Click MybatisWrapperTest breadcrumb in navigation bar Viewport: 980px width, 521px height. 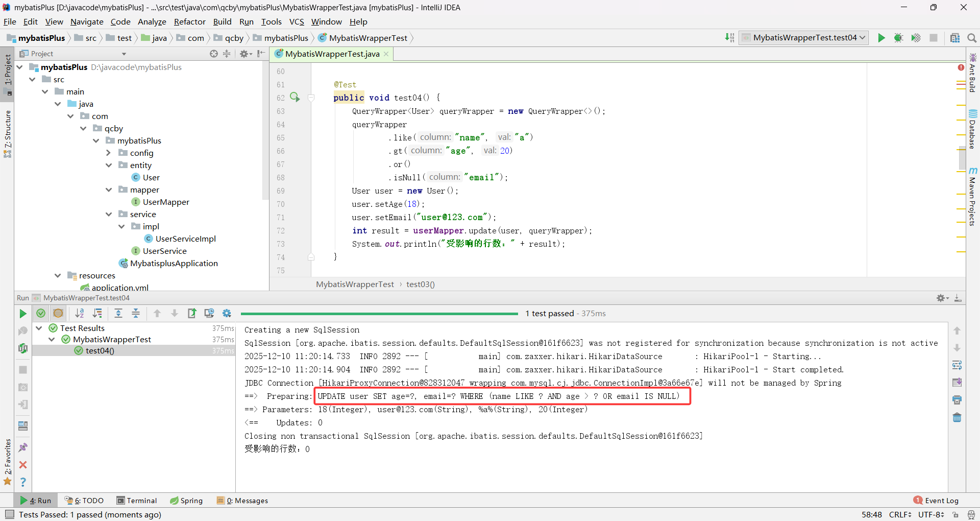(362, 38)
